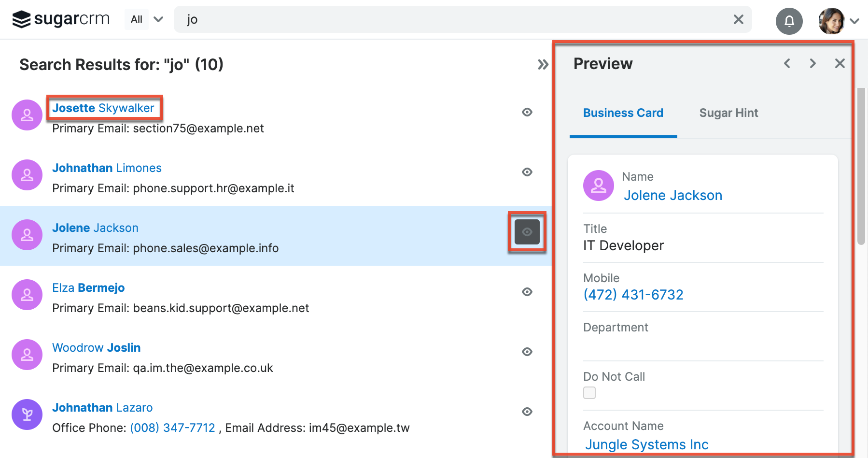Open notifications via the bell icon
The width and height of the screenshot is (868, 458).
tap(789, 21)
